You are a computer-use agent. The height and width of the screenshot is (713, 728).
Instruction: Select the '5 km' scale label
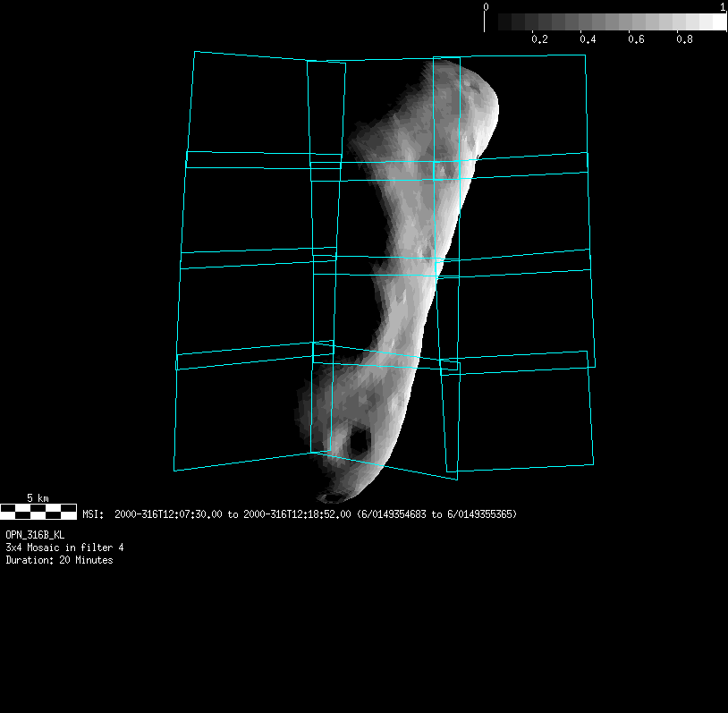click(38, 497)
